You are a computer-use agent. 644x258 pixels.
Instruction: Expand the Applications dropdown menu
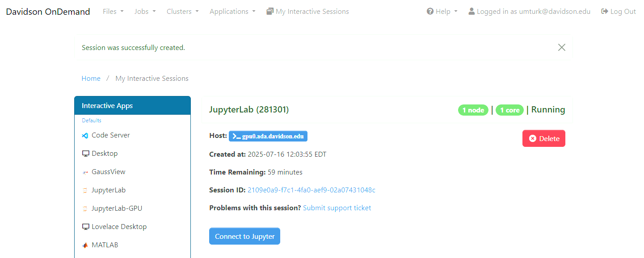click(232, 12)
